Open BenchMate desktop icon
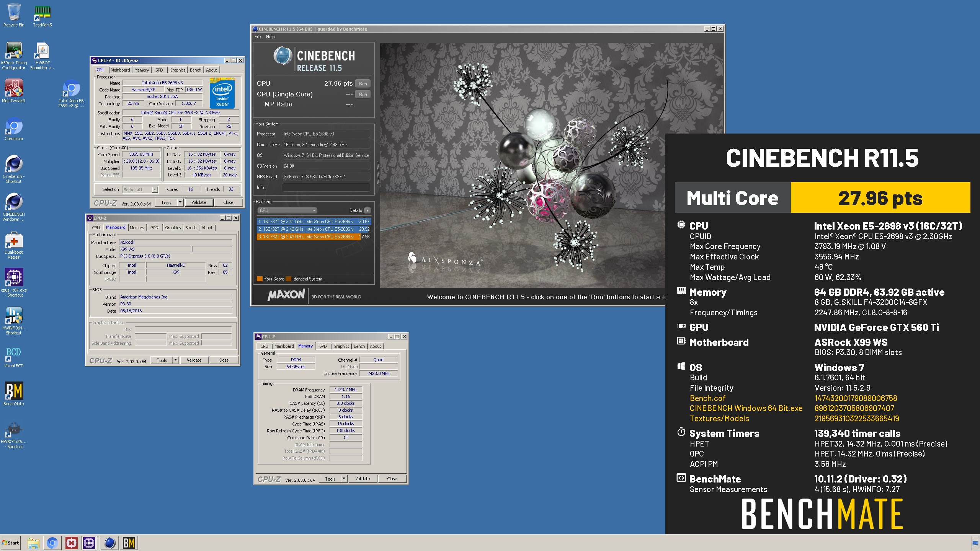 14,394
